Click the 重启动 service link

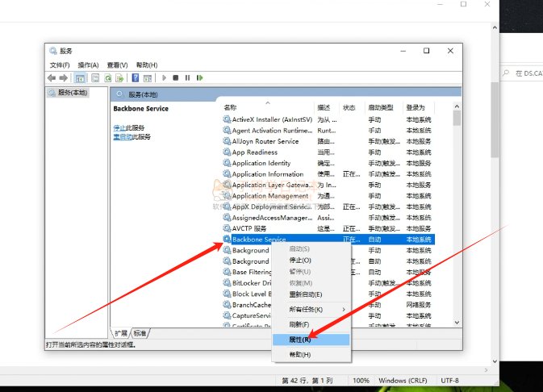click(x=122, y=137)
